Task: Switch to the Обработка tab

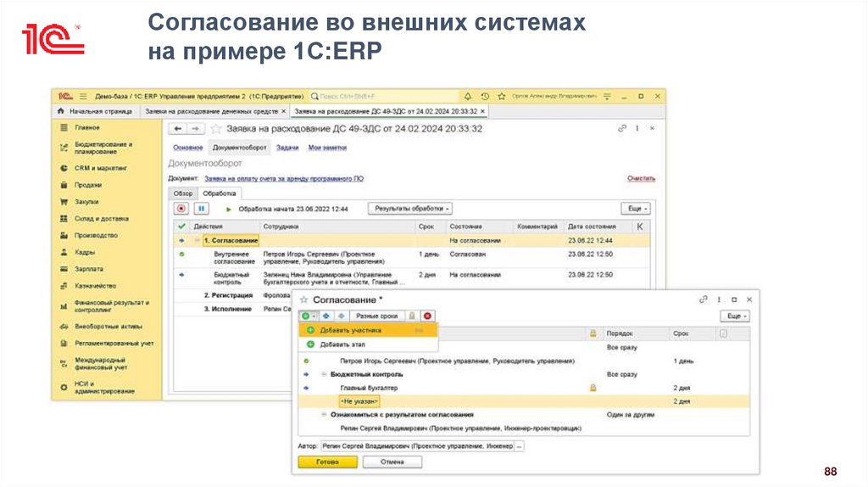Action: (x=220, y=193)
